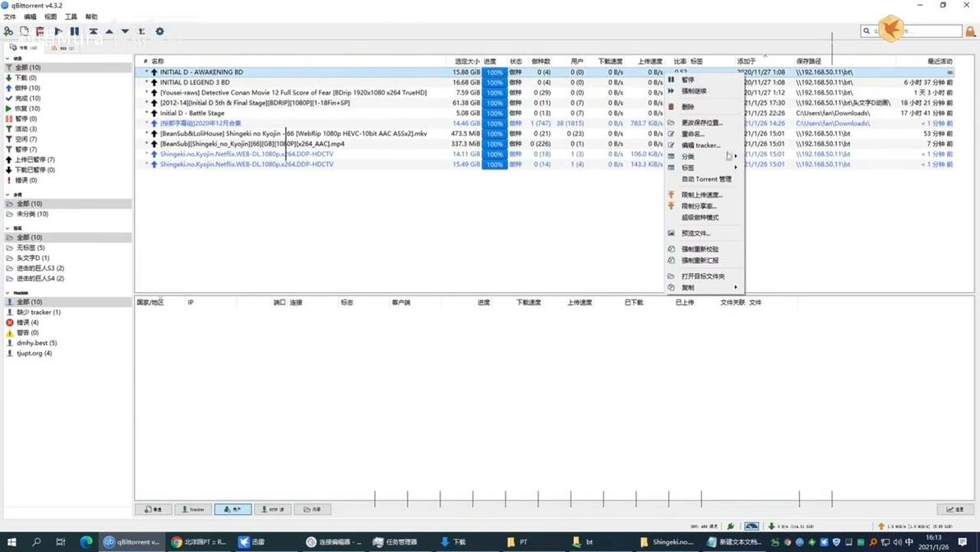Screen dimensions: 980x552
Task: Click the add torrent file toolbar icon
Action: (x=25, y=31)
